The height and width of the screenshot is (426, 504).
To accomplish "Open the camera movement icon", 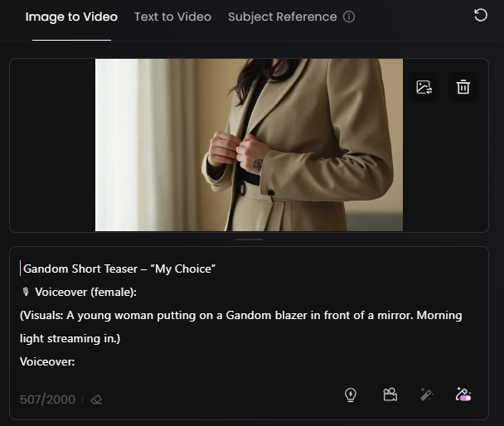I will (x=390, y=395).
